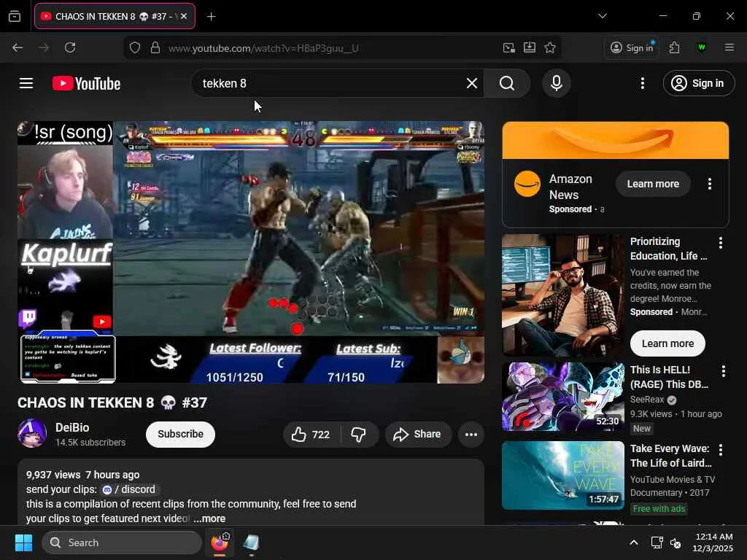Open Firefox application menu
The height and width of the screenshot is (560, 747).
tap(729, 47)
